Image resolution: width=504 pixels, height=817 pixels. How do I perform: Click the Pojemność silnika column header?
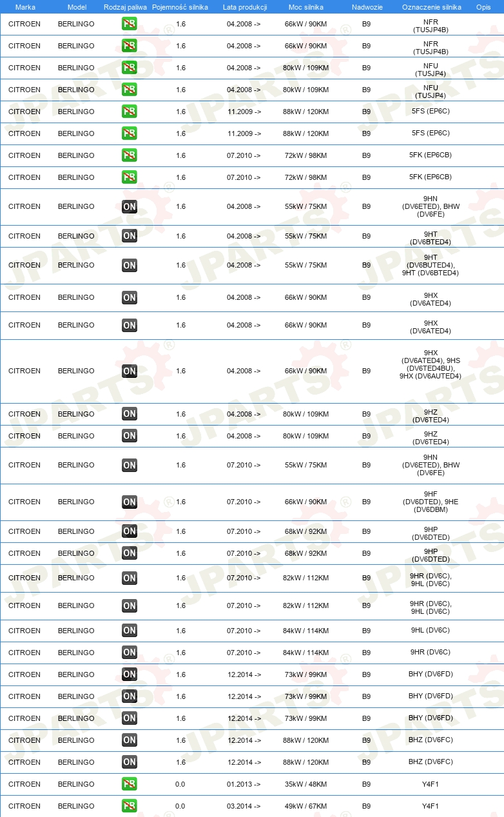point(180,7)
